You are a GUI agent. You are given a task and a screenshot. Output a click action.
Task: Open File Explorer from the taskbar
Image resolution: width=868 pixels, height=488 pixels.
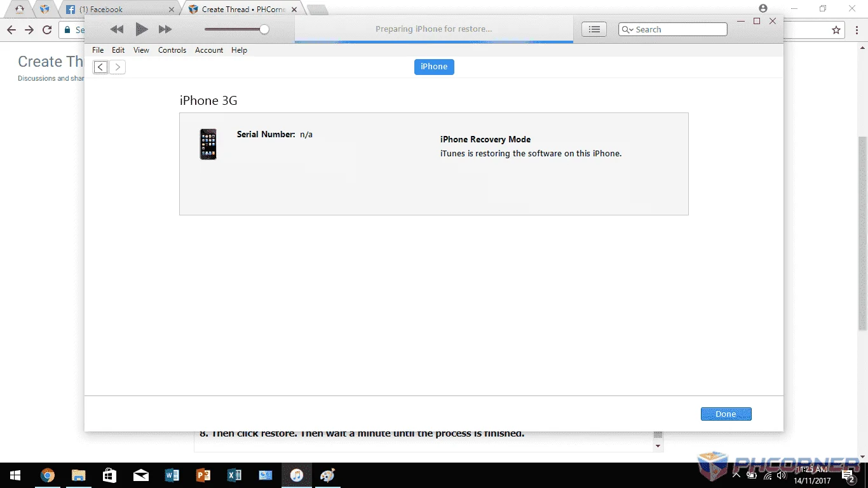click(x=78, y=475)
